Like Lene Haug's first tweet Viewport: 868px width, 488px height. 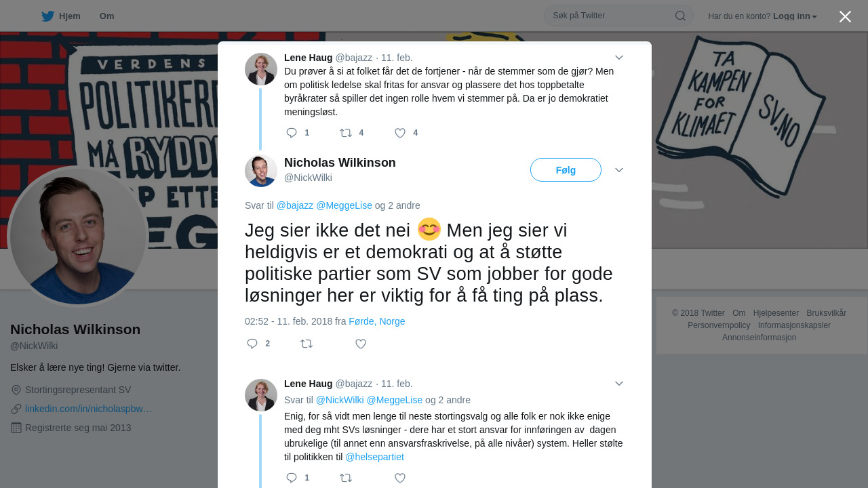(400, 133)
